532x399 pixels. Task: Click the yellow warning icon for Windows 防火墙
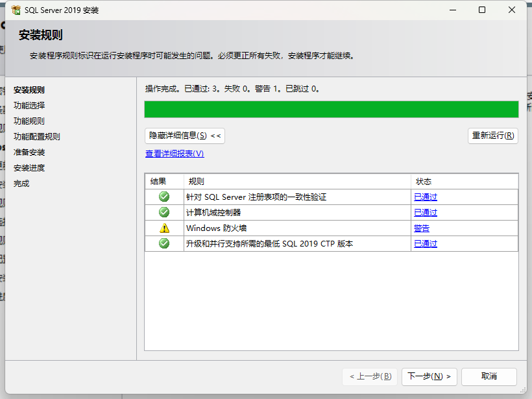point(164,228)
